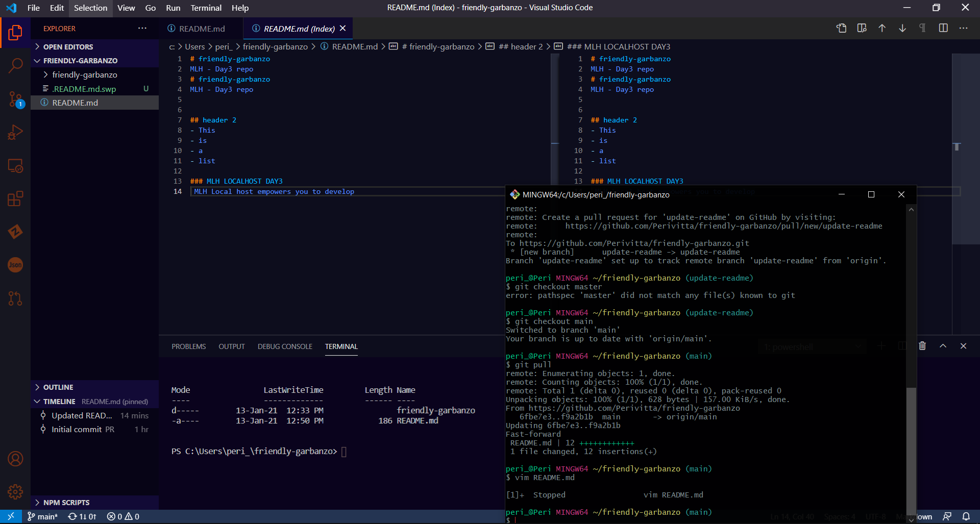Image resolution: width=980 pixels, height=524 pixels.
Task: Toggle whitespace differences with pilcrow icon
Action: (x=922, y=29)
